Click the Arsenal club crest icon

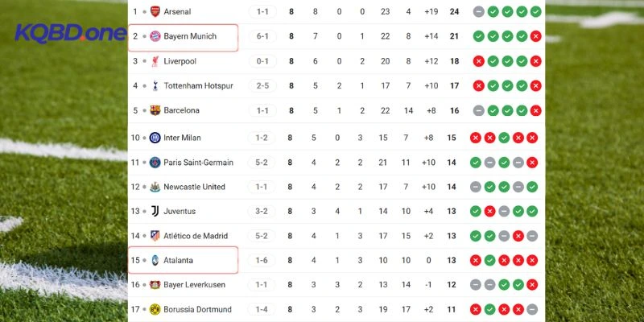click(x=155, y=12)
